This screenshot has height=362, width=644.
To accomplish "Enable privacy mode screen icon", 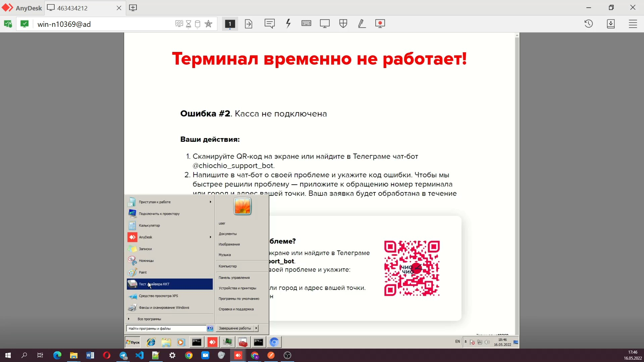I will (179, 23).
